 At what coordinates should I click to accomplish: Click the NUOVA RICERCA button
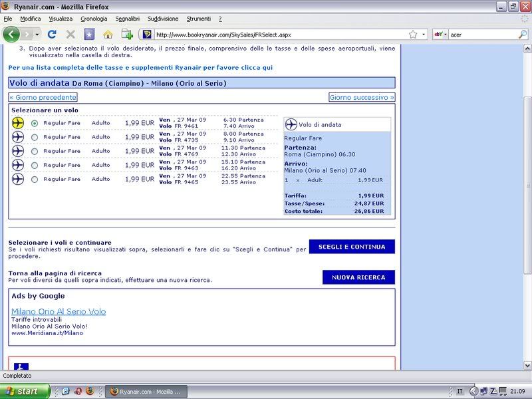coord(358,277)
